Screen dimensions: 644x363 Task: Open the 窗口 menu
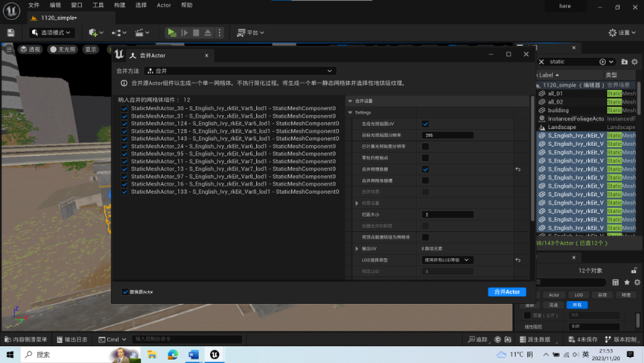[77, 5]
